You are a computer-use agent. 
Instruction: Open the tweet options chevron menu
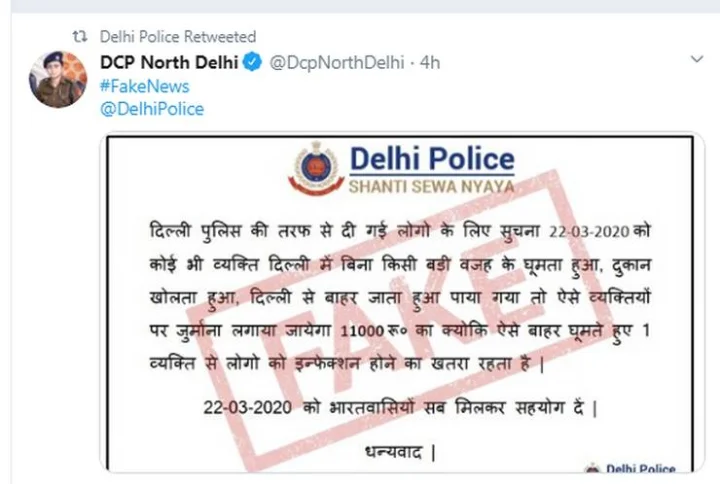tap(697, 59)
